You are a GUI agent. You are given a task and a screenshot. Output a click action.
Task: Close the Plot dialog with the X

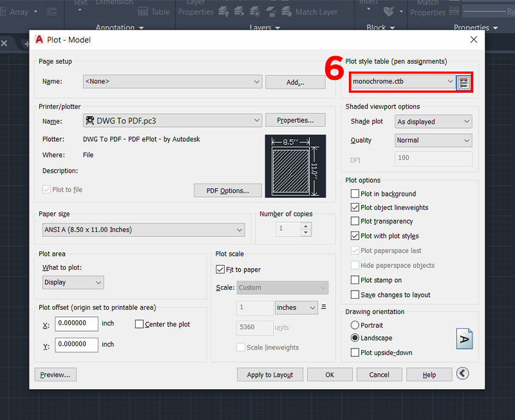coord(474,40)
